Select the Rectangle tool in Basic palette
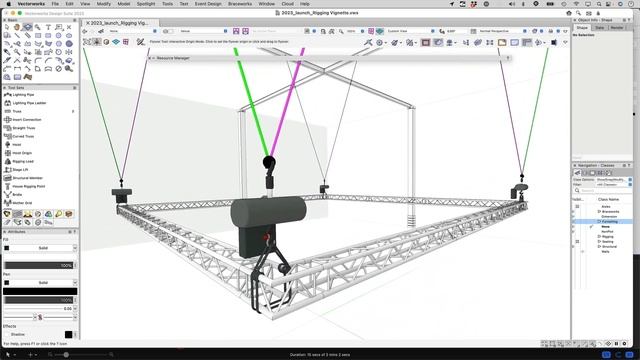The height and width of the screenshot is (360, 640). click(x=38, y=36)
